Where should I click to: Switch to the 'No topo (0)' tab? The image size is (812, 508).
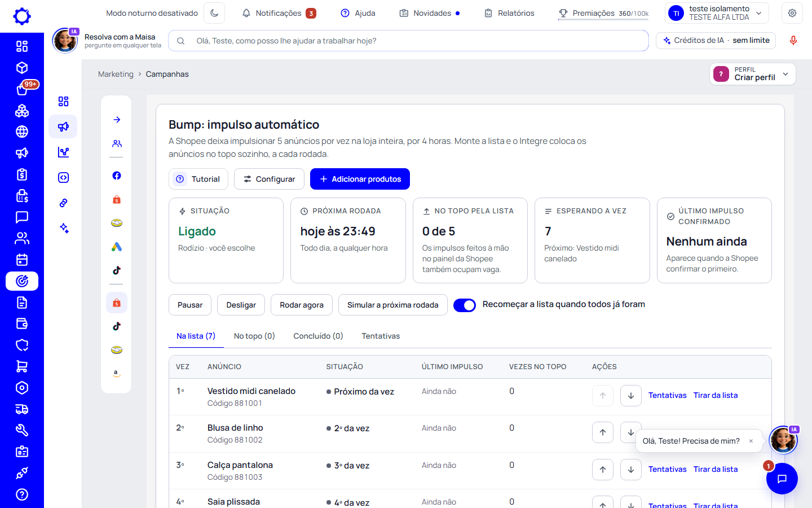(254, 336)
